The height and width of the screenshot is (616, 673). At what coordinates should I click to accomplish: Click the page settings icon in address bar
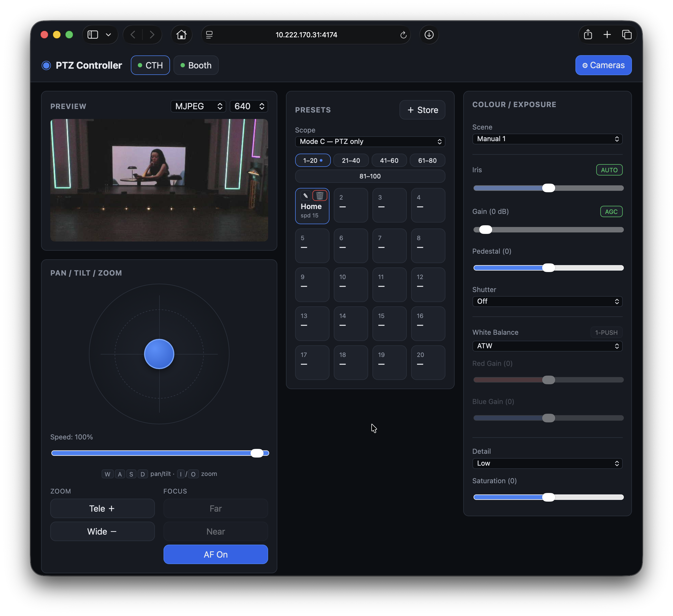point(209,35)
